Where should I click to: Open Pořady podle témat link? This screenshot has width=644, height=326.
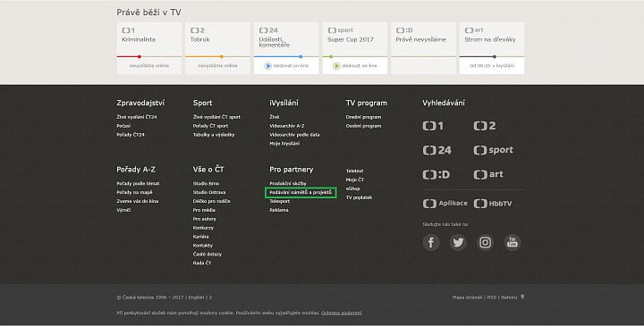138,184
